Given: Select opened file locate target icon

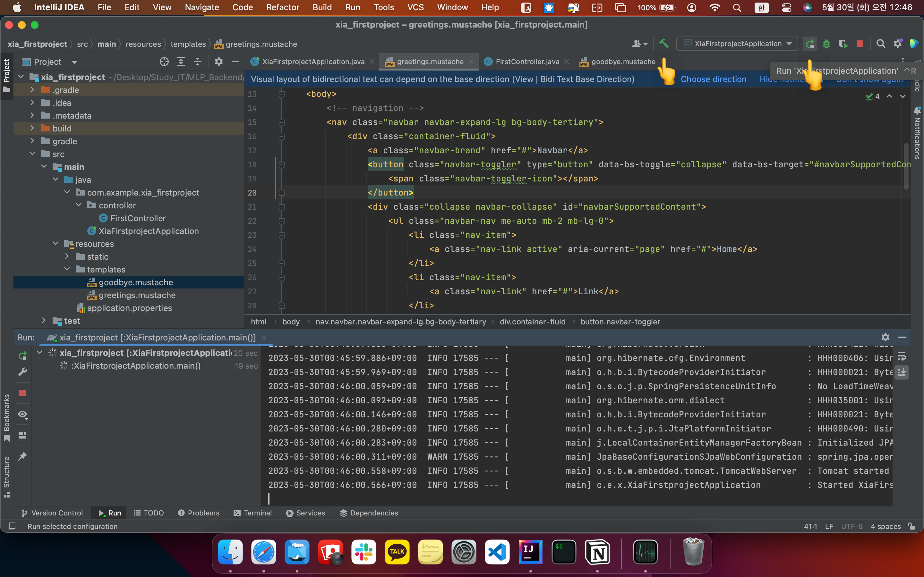Looking at the screenshot, I should click(x=164, y=62).
